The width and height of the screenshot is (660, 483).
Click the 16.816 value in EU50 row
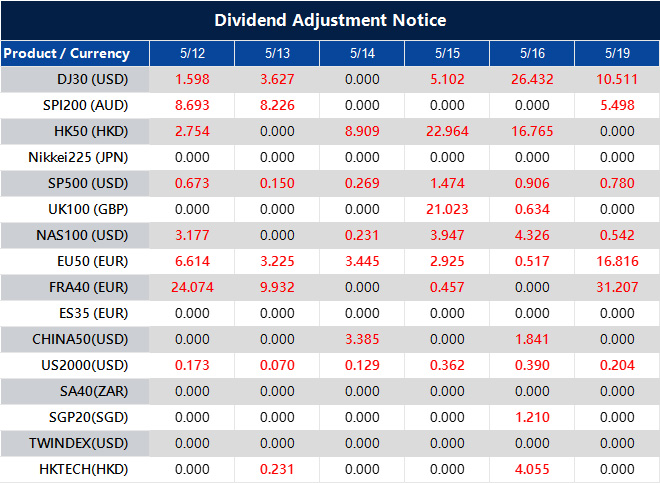pyautogui.click(x=617, y=261)
